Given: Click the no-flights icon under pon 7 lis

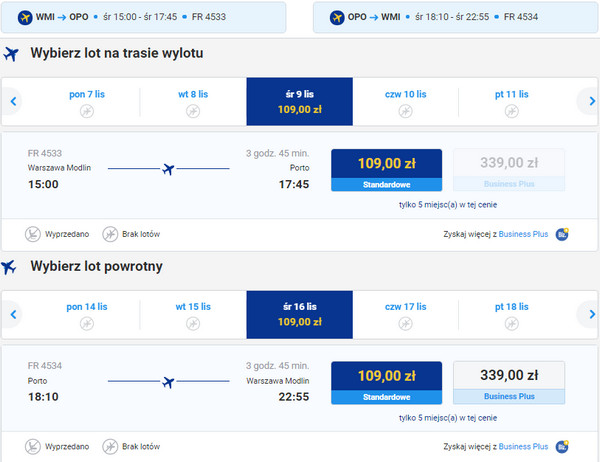Looking at the screenshot, I should 86,112.
